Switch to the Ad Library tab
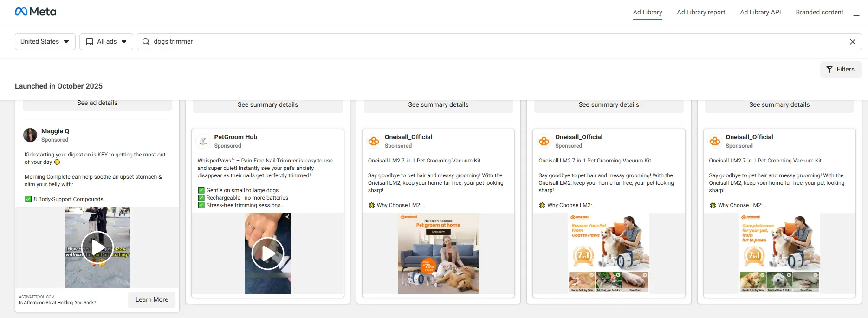The height and width of the screenshot is (318, 868). click(648, 13)
